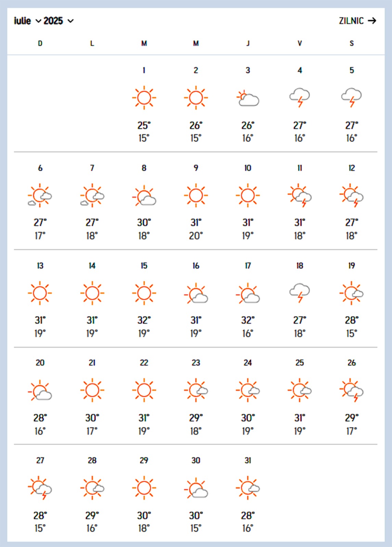Click the sunny icon for July 13
The width and height of the screenshot is (392, 547).
click(40, 293)
